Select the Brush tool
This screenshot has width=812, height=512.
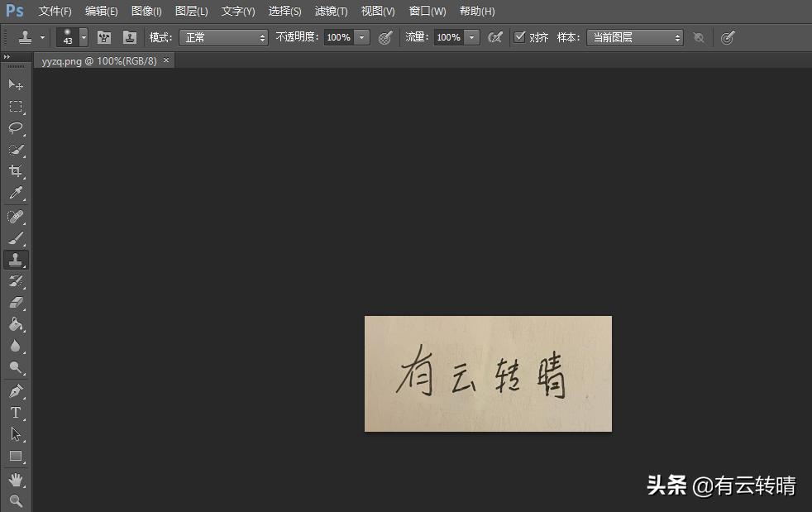point(16,238)
